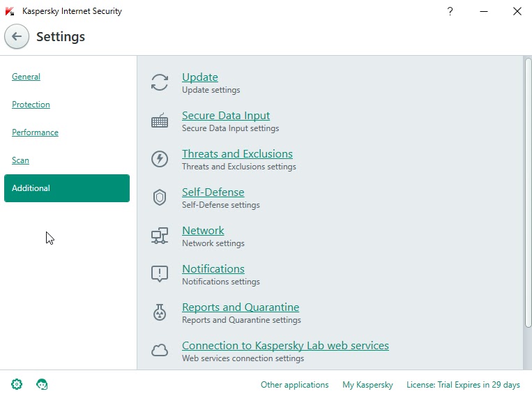Click the Reports and Quarantine flask icon
The width and height of the screenshot is (532, 396).
point(160,312)
